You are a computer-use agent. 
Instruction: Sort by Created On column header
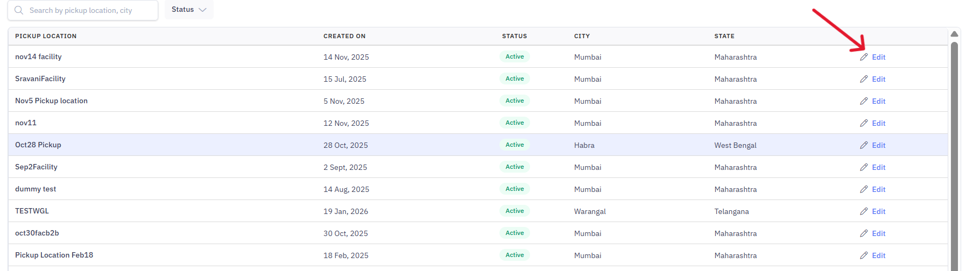(344, 36)
